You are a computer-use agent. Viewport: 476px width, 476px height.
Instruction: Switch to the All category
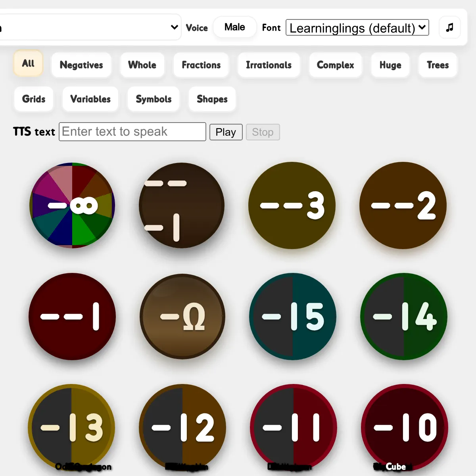coord(28,63)
